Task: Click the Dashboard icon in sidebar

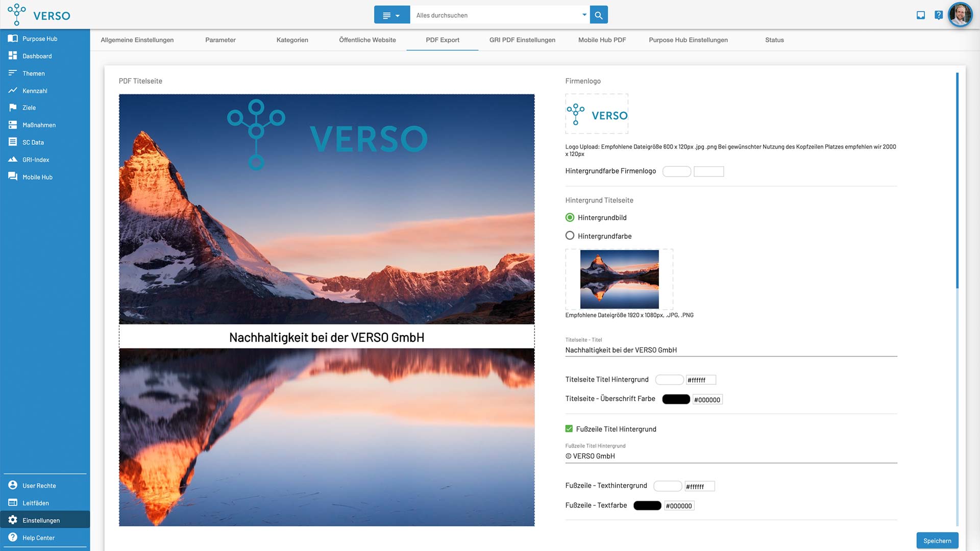Action: [13, 56]
